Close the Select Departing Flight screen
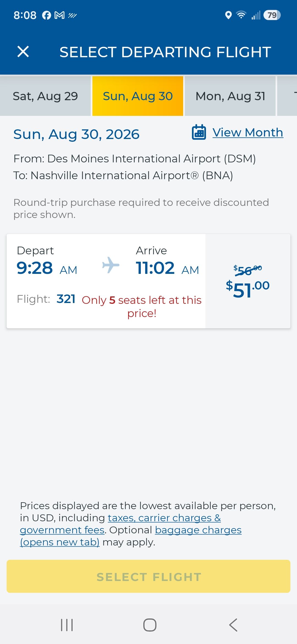Screen dimensions: 297x644 click(x=23, y=52)
